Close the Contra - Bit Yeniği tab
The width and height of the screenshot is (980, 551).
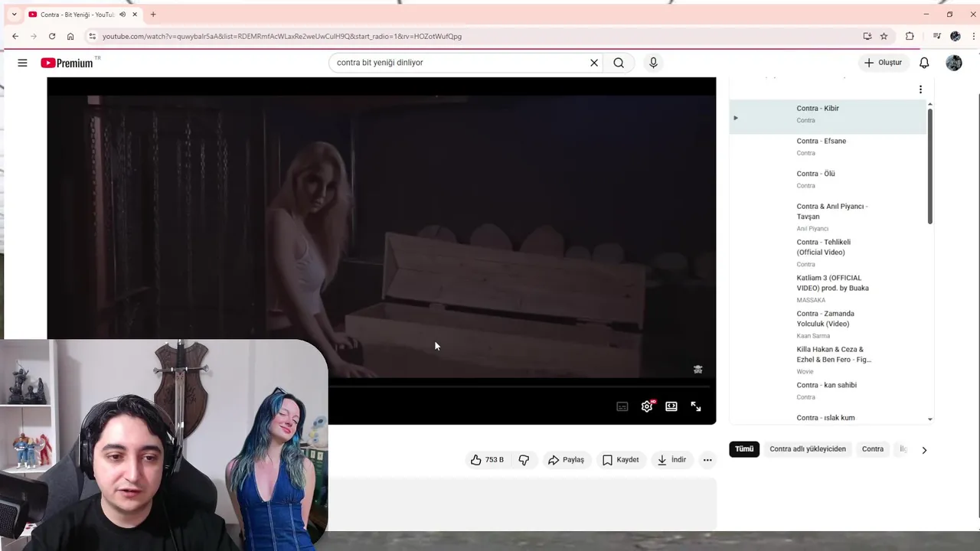136,14
